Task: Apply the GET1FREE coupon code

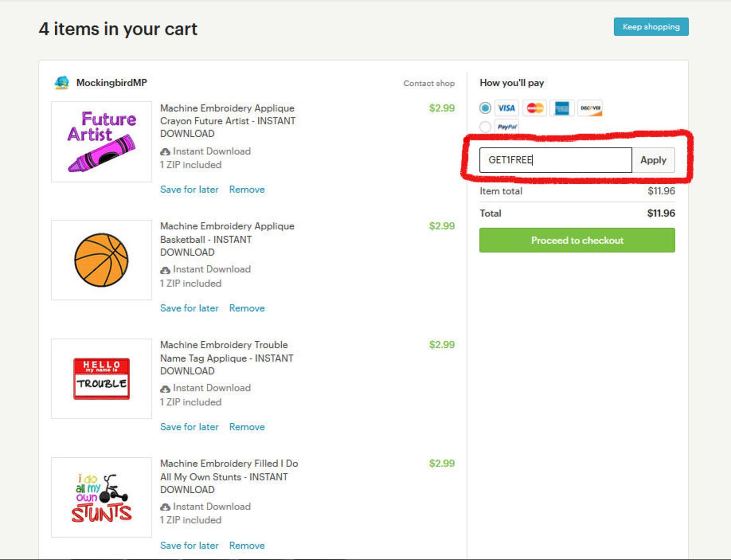Action: pyautogui.click(x=653, y=160)
